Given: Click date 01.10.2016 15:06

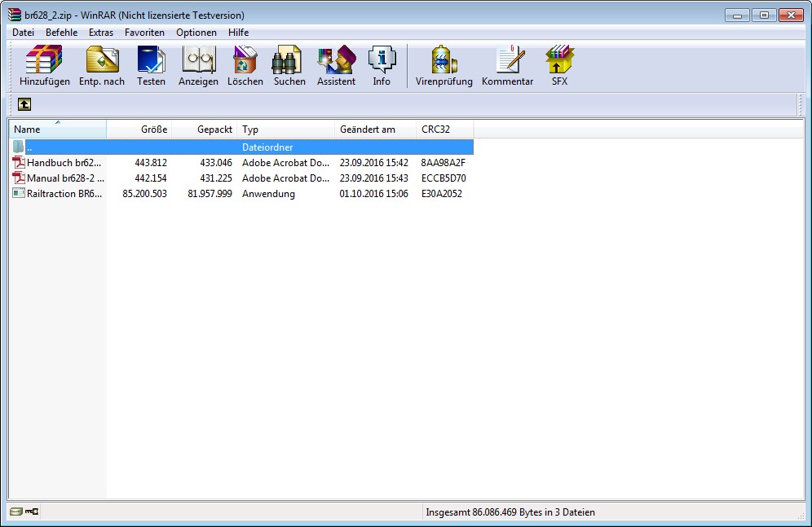Looking at the screenshot, I should pos(374,193).
